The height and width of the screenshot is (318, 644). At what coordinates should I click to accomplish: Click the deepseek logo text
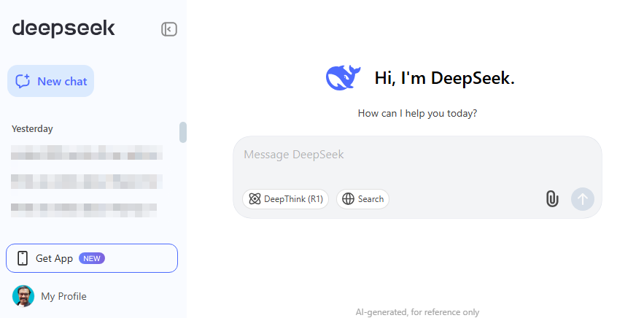coord(63,28)
